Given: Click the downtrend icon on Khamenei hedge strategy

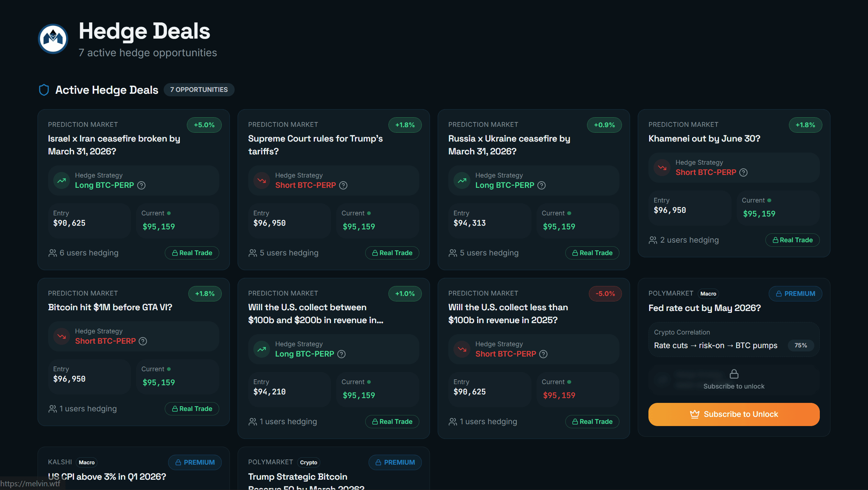Looking at the screenshot, I should (x=662, y=168).
